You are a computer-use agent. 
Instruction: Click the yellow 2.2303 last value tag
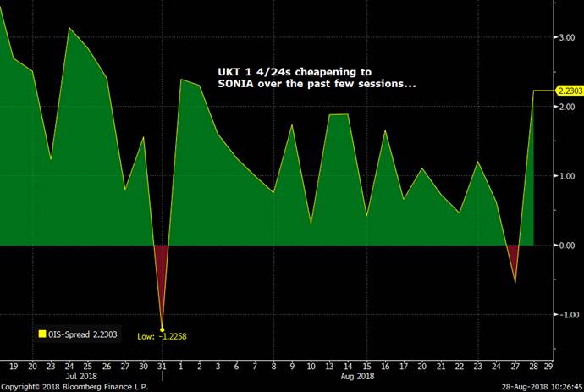pos(570,91)
